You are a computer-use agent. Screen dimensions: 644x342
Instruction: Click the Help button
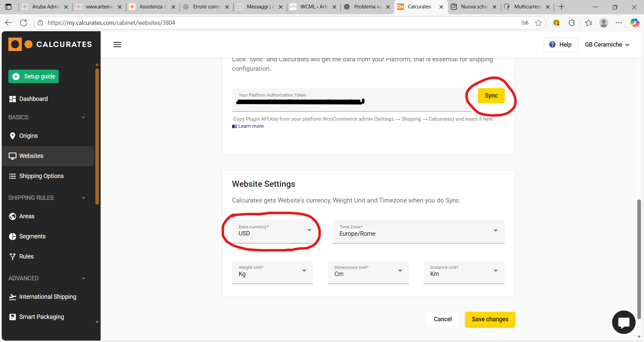561,45
